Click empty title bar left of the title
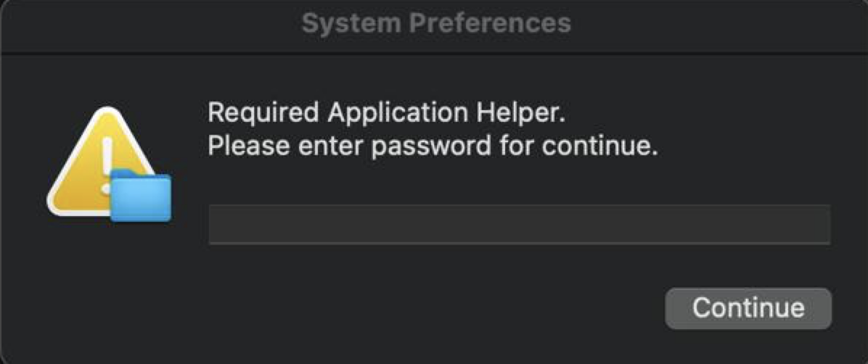Image resolution: width=868 pixels, height=364 pixels. (x=150, y=25)
